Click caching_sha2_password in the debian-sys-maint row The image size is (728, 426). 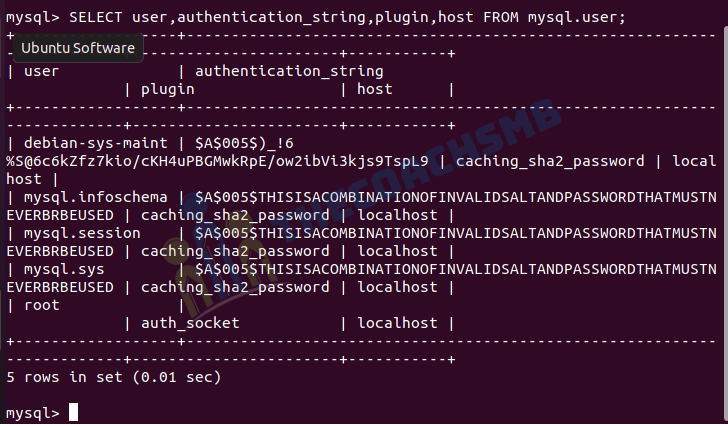coord(550,161)
